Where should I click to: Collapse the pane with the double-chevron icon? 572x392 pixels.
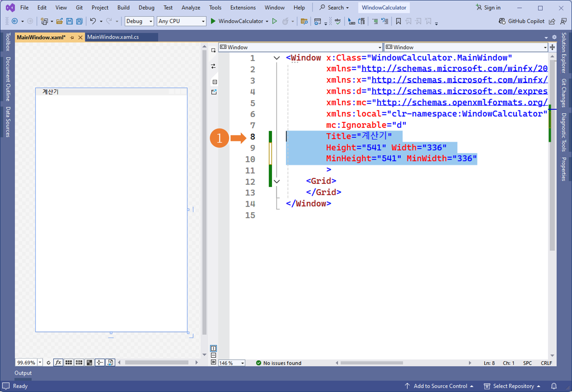pyautogui.click(x=213, y=362)
